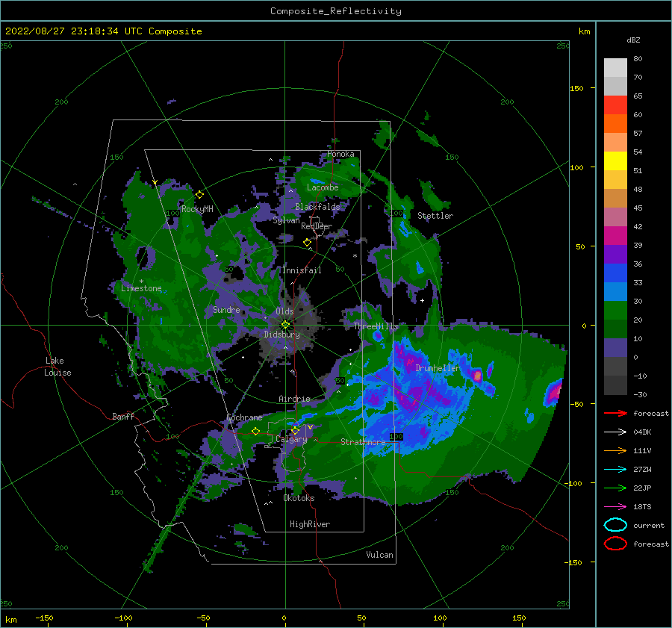Click the Vulcan city label
This screenshot has height=628, width=672.
(379, 555)
